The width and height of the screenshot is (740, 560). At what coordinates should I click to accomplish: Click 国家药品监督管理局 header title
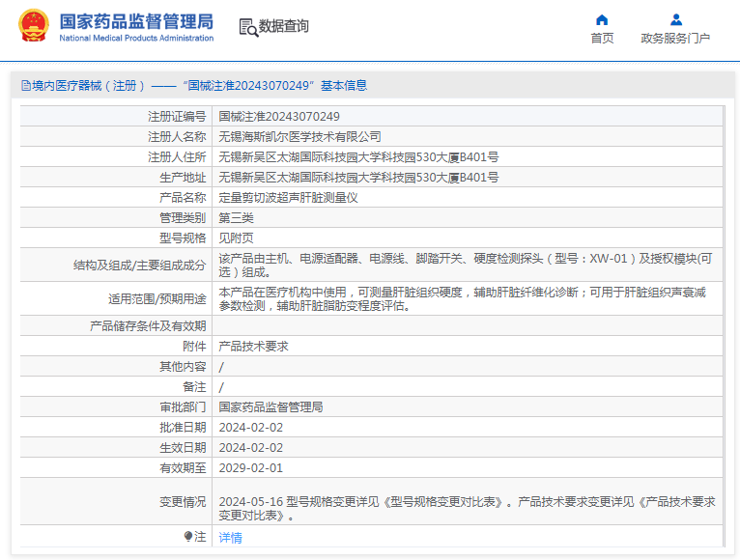pyautogui.click(x=136, y=21)
